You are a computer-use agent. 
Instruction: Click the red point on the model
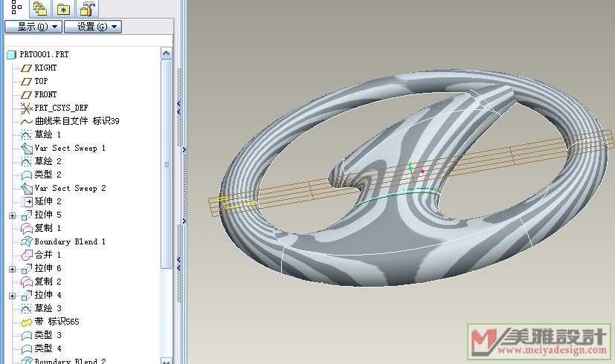coord(422,171)
